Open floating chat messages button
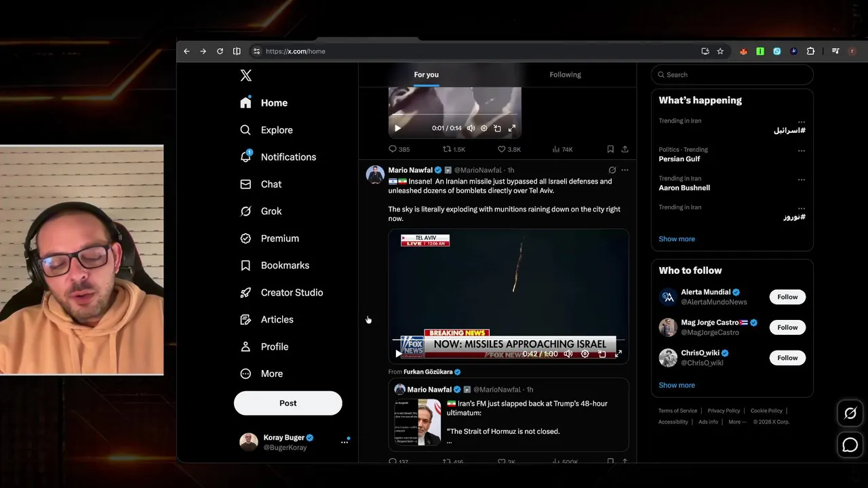Screen dimensions: 868x488 [x=850, y=445]
